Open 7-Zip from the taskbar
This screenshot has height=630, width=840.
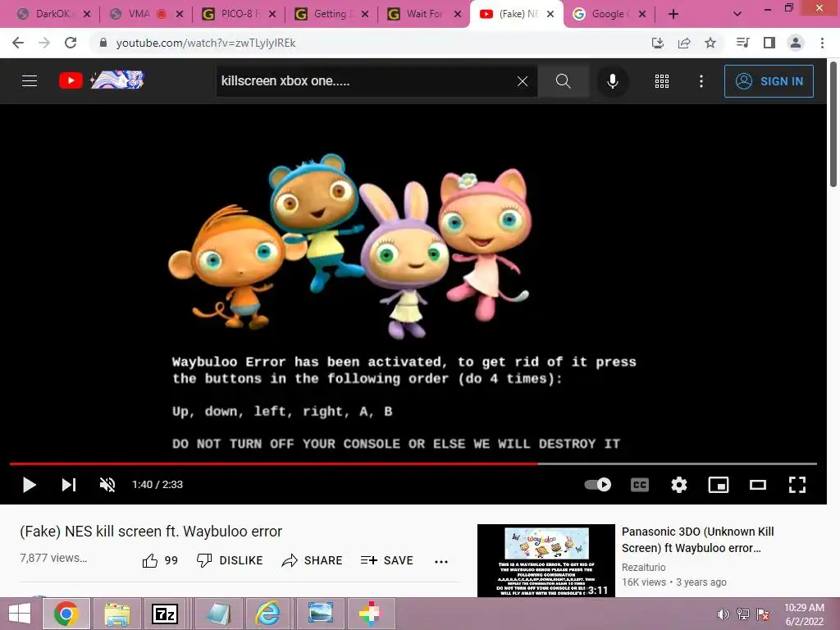coord(164,614)
